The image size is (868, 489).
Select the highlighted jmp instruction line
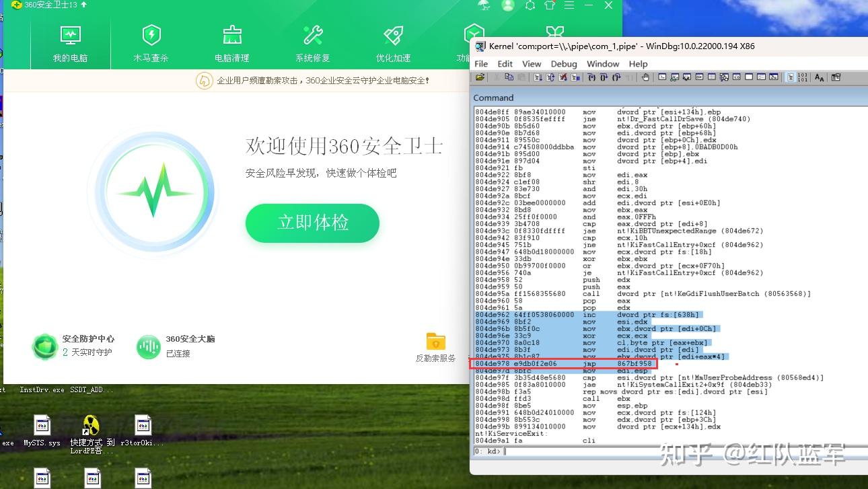tap(564, 363)
